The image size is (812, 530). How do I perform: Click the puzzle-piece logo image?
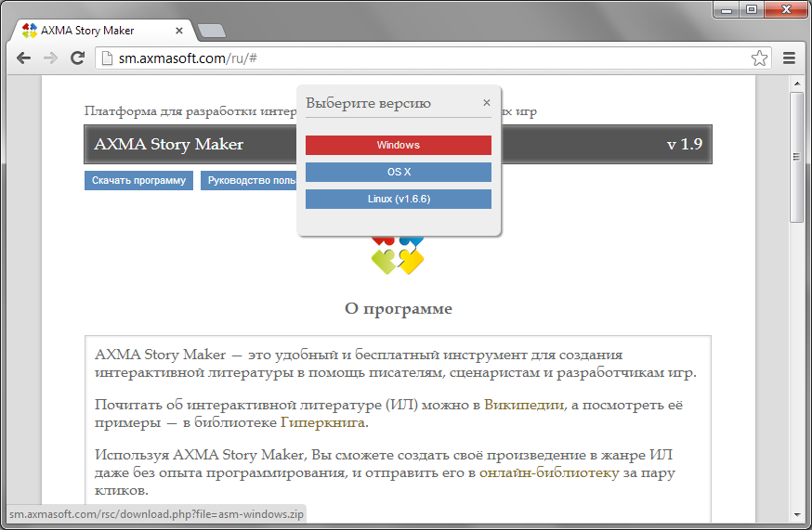398,255
